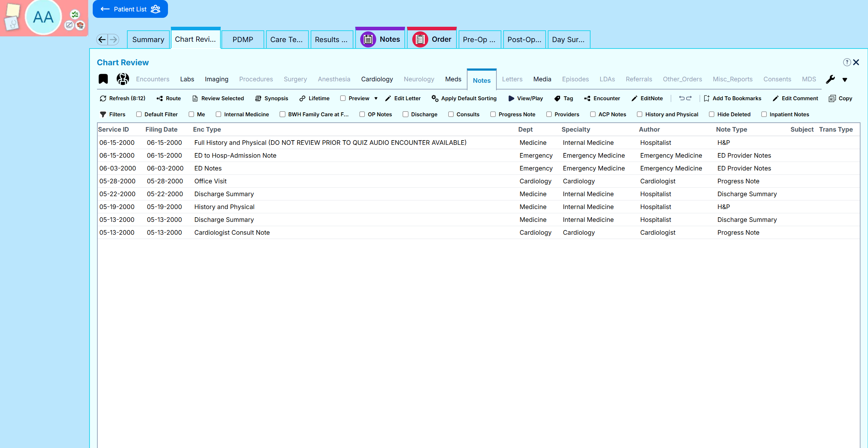The height and width of the screenshot is (448, 868).
Task: Open the PDMP tab
Action: [x=242, y=40]
